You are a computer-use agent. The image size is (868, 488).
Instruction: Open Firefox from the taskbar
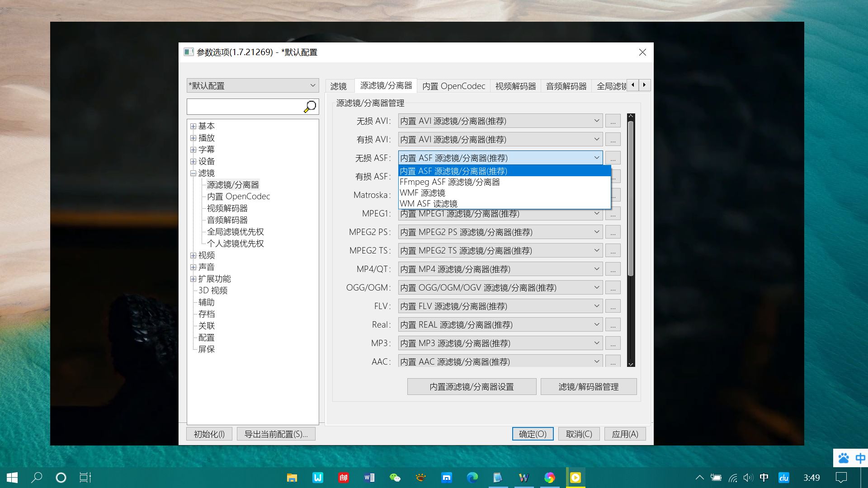coord(550,478)
